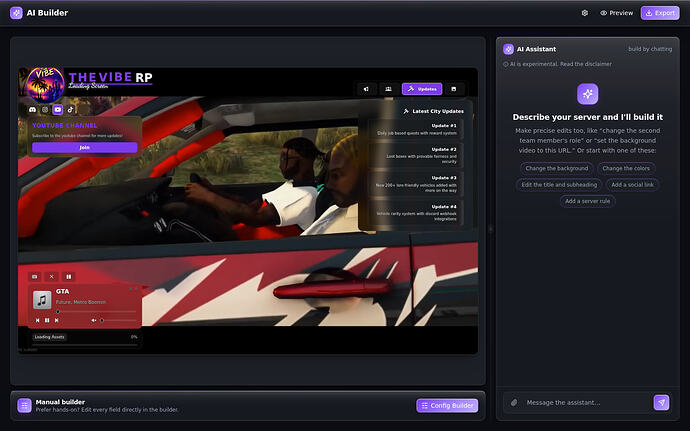Screen dimensions: 690x431
Task: Skip to the next music track
Action: point(57,320)
